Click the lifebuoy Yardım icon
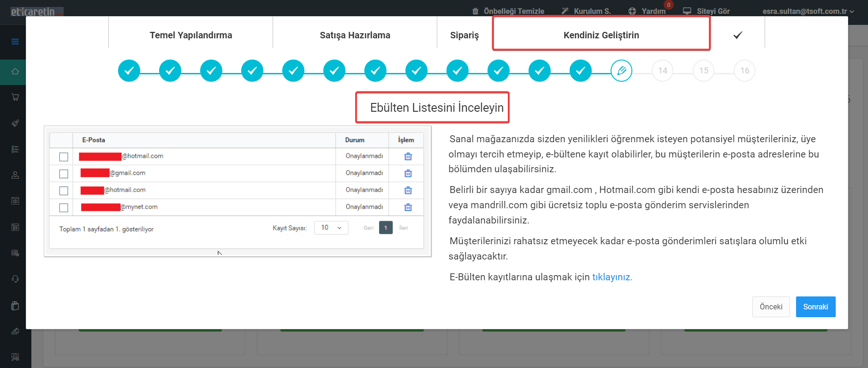Viewport: 868px width, 368px height. (632, 11)
